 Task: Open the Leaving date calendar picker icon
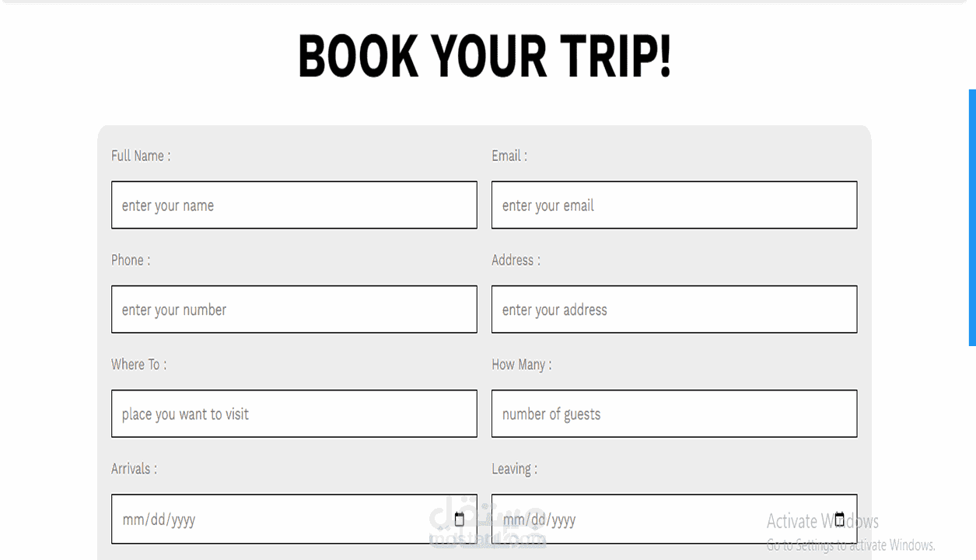pyautogui.click(x=839, y=520)
